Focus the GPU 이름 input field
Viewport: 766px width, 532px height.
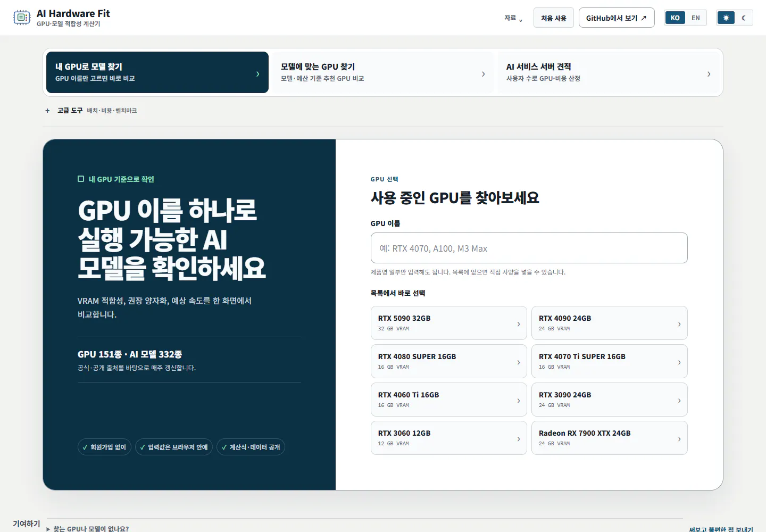[529, 248]
